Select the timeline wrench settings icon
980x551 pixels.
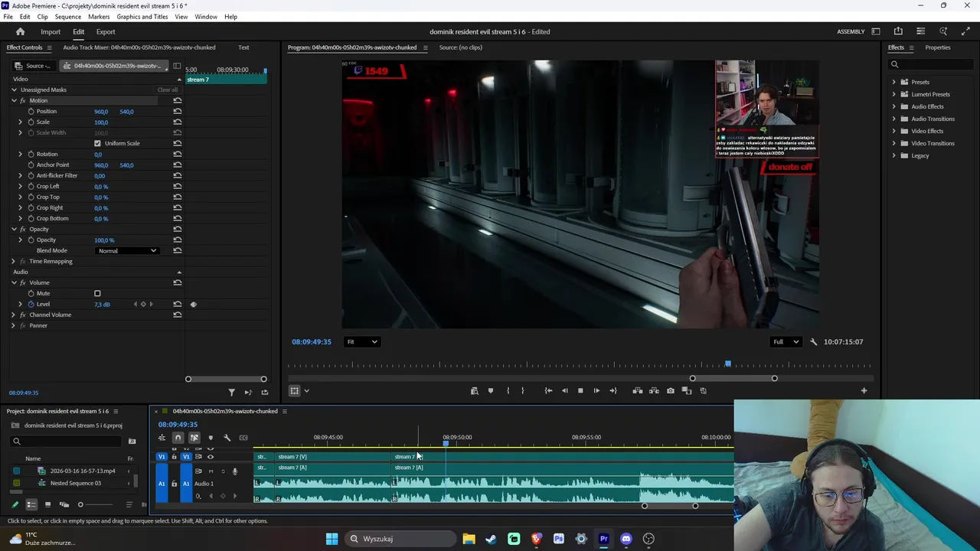tap(227, 438)
